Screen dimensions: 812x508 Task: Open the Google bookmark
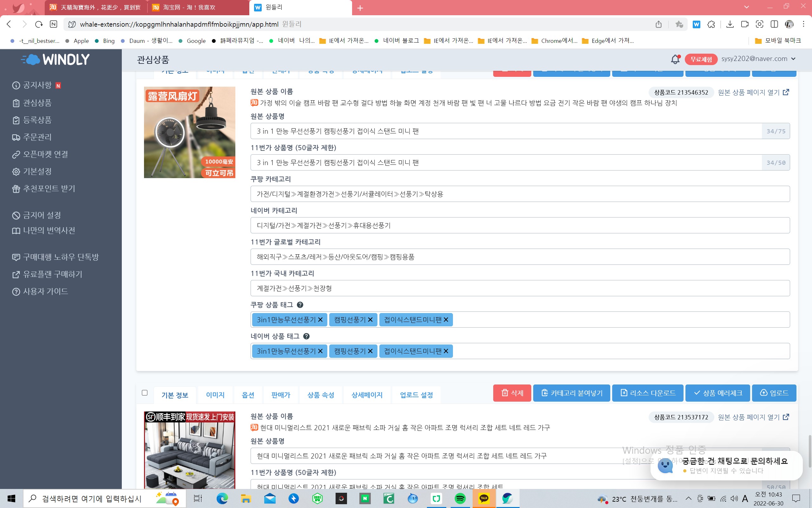tap(192, 41)
